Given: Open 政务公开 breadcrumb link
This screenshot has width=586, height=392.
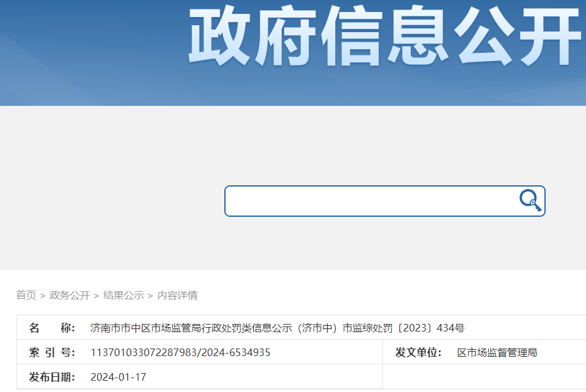Looking at the screenshot, I should click(x=70, y=295).
